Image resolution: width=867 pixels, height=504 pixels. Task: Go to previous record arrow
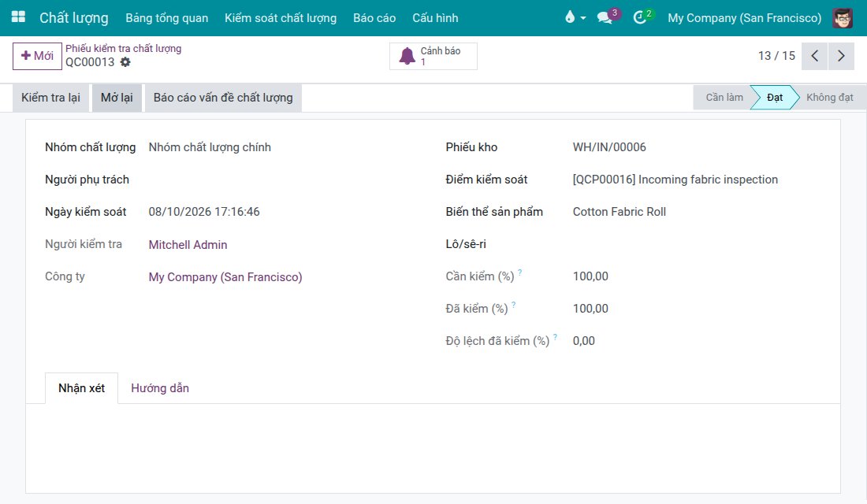[814, 56]
